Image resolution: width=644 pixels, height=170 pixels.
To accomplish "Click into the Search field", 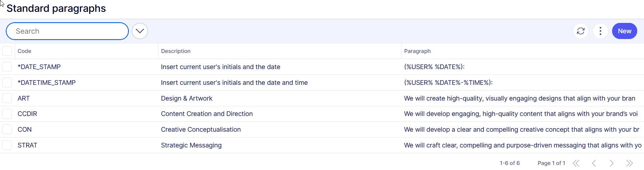I will tap(67, 31).
